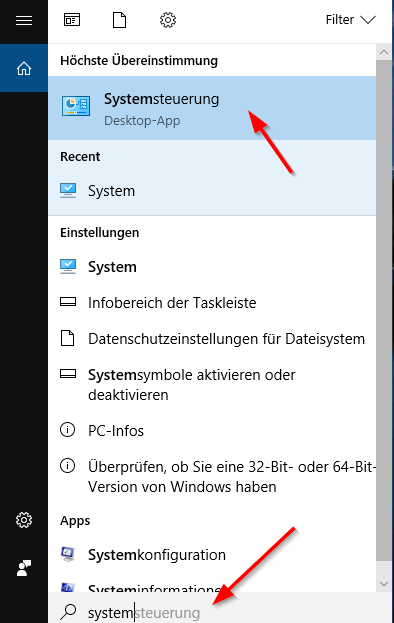
Task: Open 32-Bit oder 64-Bit check entry
Action: [212, 476]
